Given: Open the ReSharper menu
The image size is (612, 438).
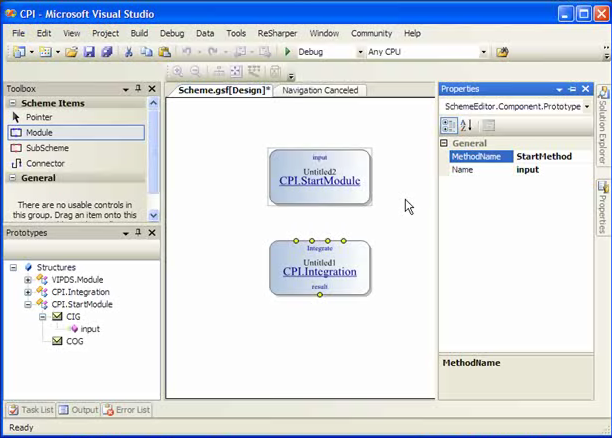Looking at the screenshot, I should [x=279, y=33].
